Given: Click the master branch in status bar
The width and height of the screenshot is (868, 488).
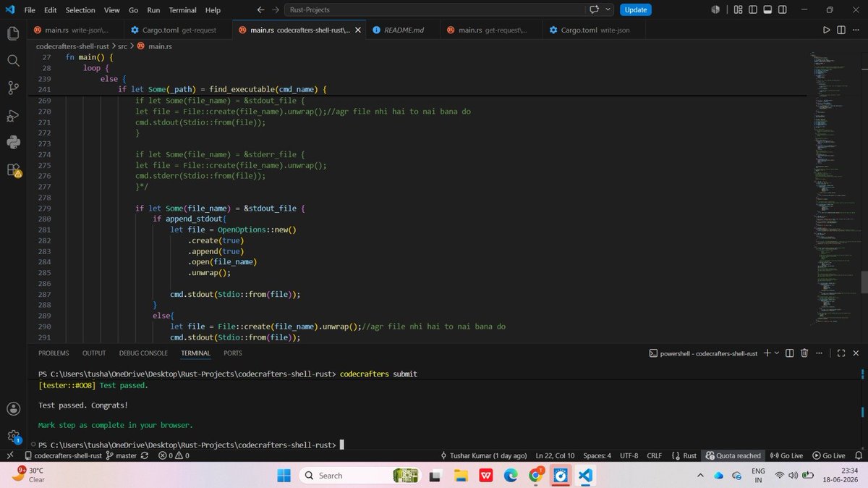Looking at the screenshot, I should tap(122, 455).
